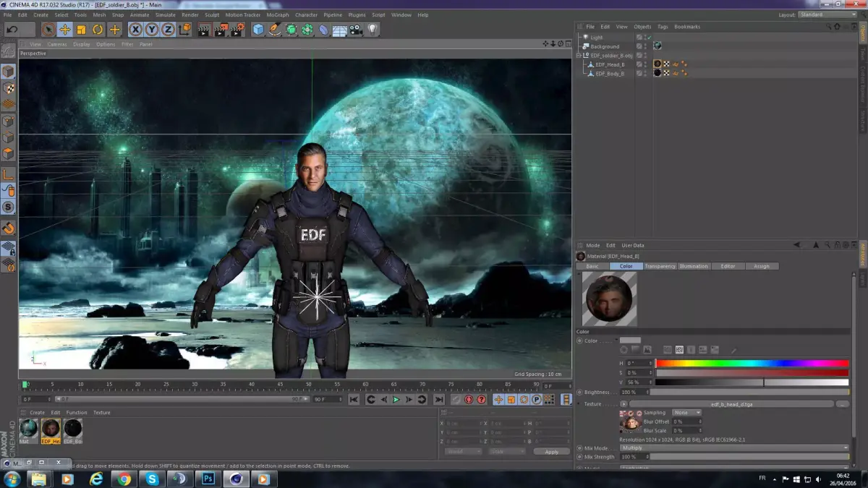Viewport: 868px width, 488px height.
Task: Select the Move tool in top toolbar
Action: (64, 30)
